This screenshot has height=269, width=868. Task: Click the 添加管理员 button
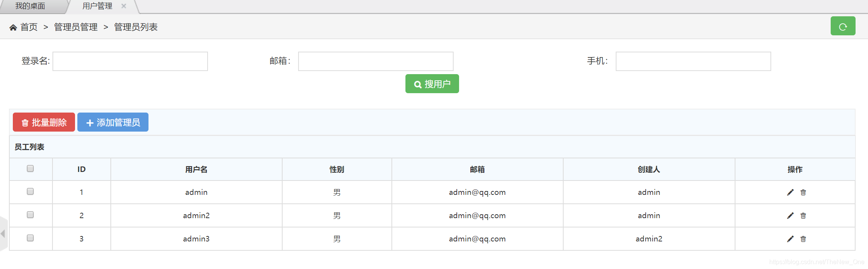(113, 122)
